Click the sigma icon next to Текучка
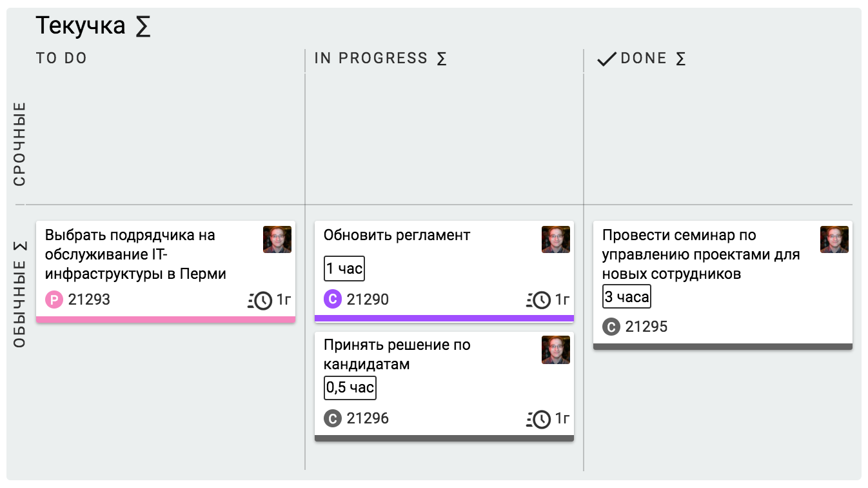This screenshot has width=868, height=488. click(x=143, y=27)
